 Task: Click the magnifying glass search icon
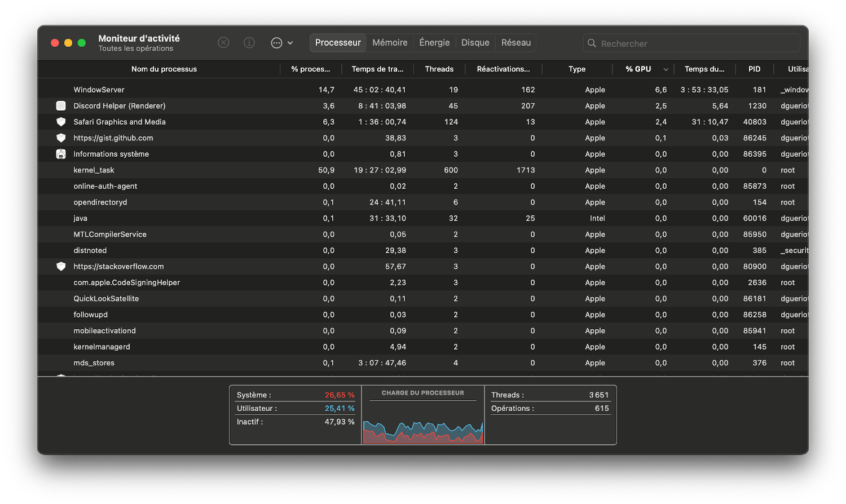[x=592, y=43]
